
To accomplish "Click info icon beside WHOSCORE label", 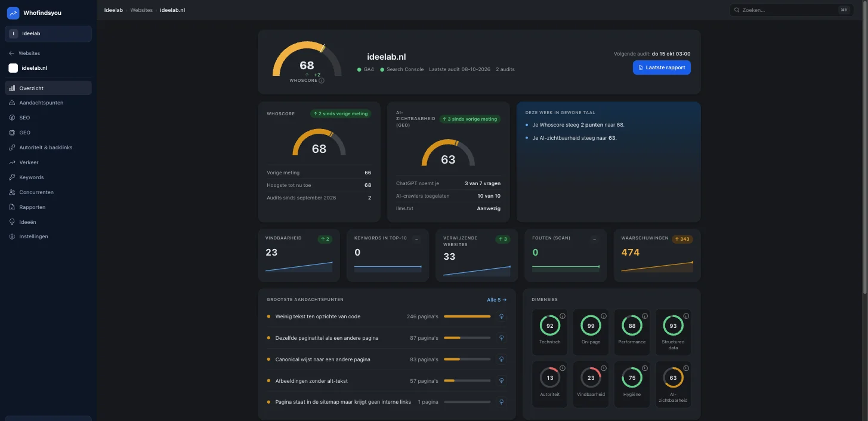I will [322, 81].
